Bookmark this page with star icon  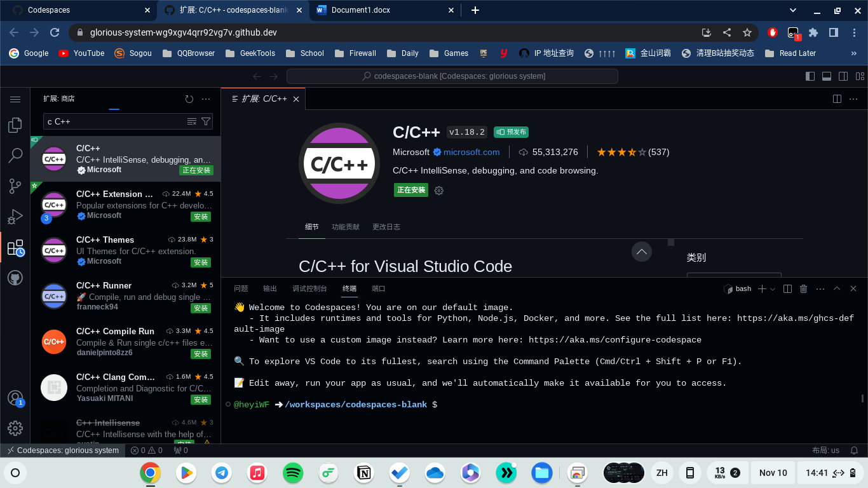point(747,32)
